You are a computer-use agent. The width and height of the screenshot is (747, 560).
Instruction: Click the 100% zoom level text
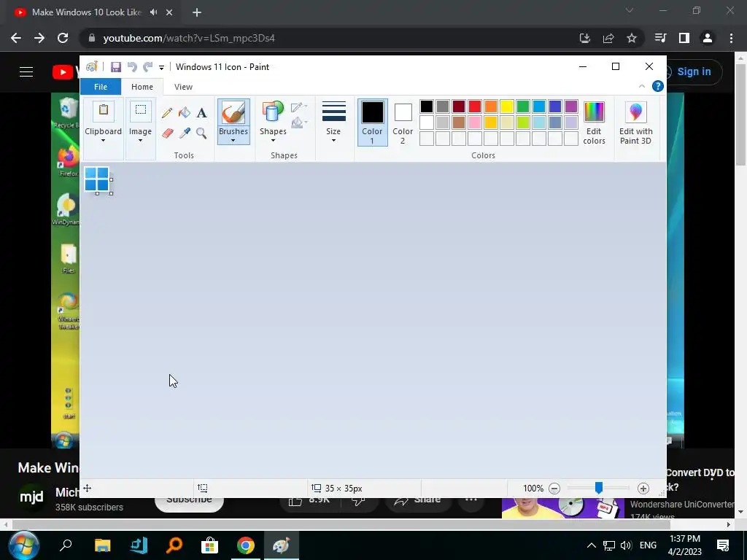(x=533, y=488)
